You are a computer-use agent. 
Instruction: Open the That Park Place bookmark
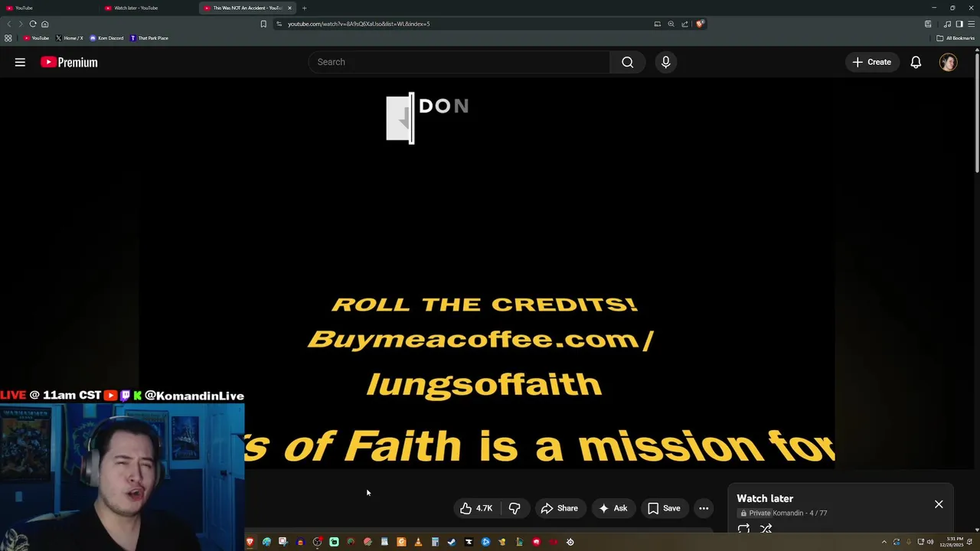tap(149, 38)
